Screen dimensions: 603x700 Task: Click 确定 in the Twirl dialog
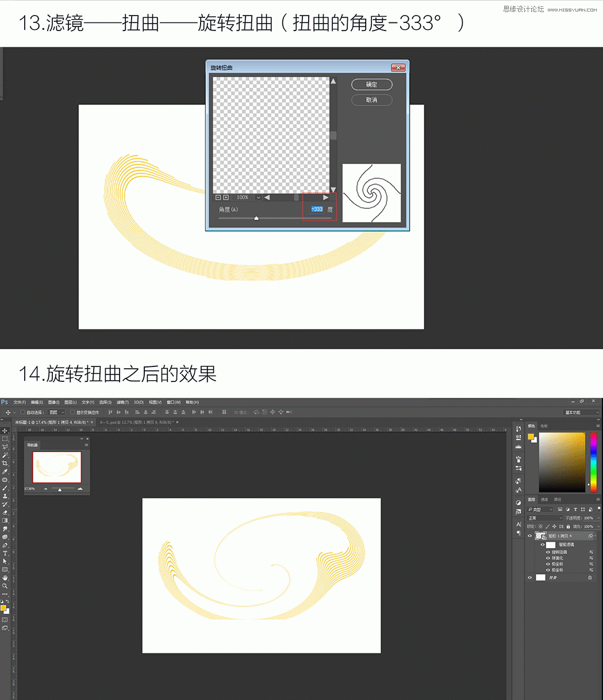point(372,85)
